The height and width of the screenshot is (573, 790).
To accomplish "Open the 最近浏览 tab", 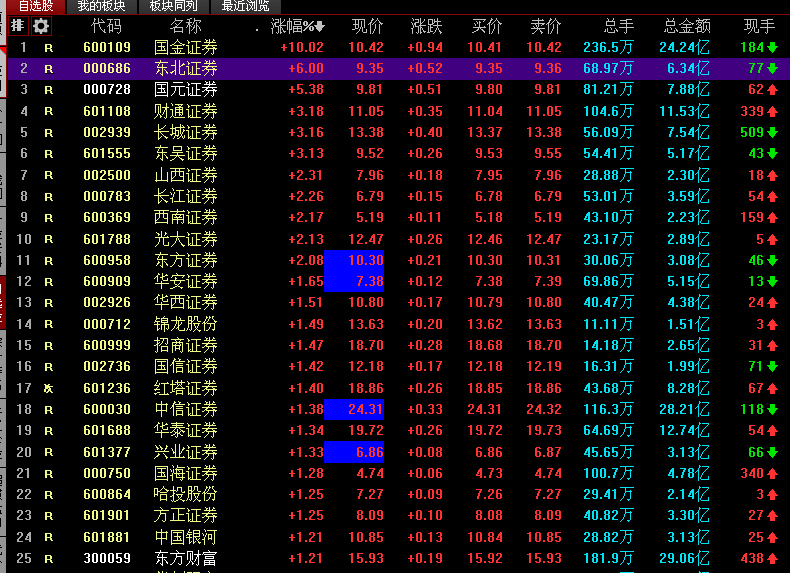I will 245,6.
